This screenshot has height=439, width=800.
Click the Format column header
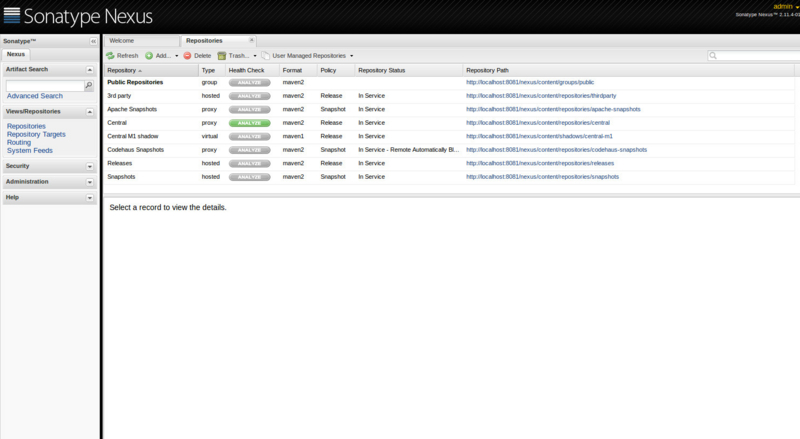coord(298,70)
